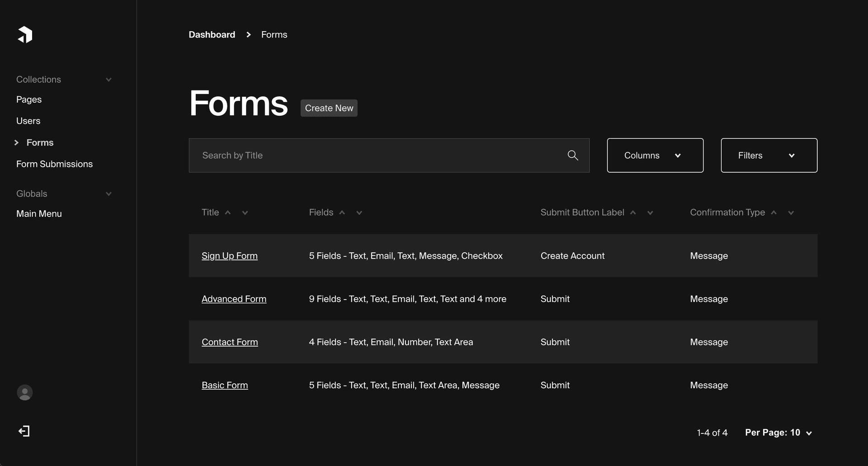Image resolution: width=868 pixels, height=466 pixels.
Task: Open the Pages collection
Action: [x=28, y=99]
